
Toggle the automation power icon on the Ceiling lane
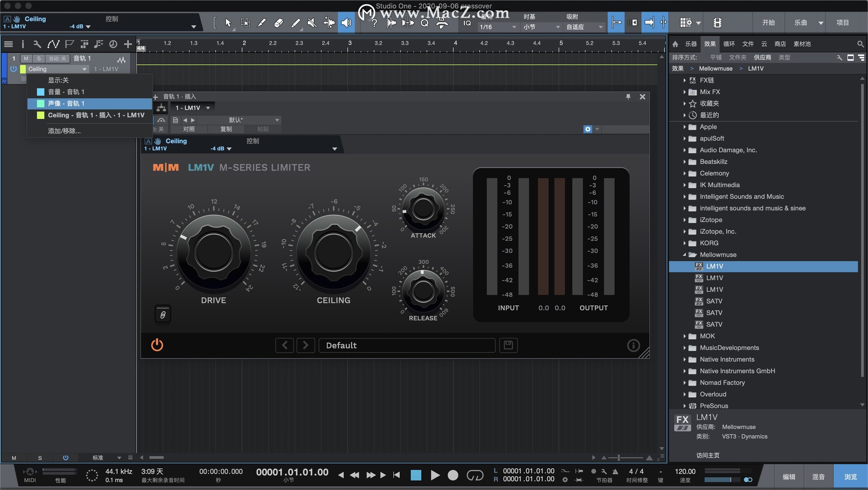[13, 69]
